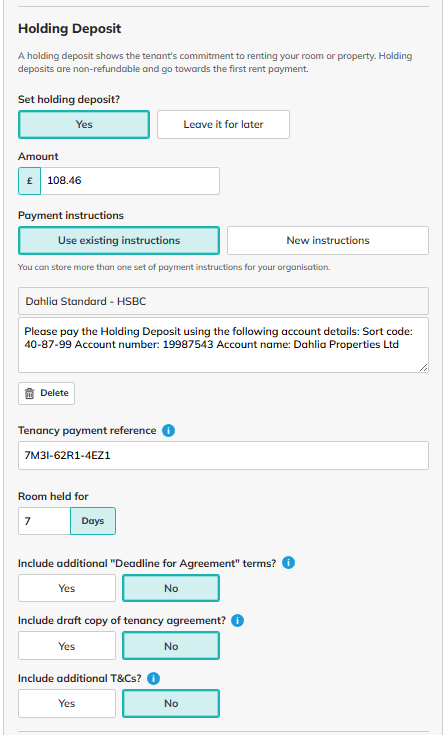Switch to Use existing instructions
This screenshot has height=735, width=446.
119,240
